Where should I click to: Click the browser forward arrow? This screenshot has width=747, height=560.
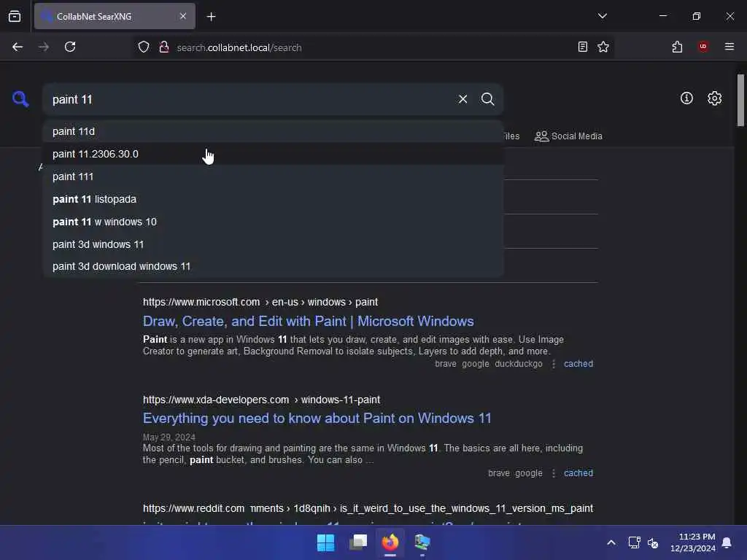coord(43,47)
